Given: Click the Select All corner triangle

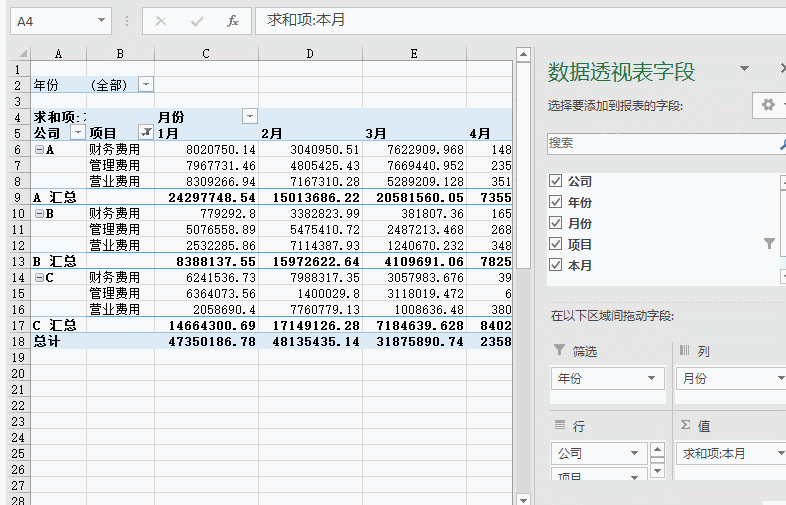Looking at the screenshot, I should [x=20, y=53].
